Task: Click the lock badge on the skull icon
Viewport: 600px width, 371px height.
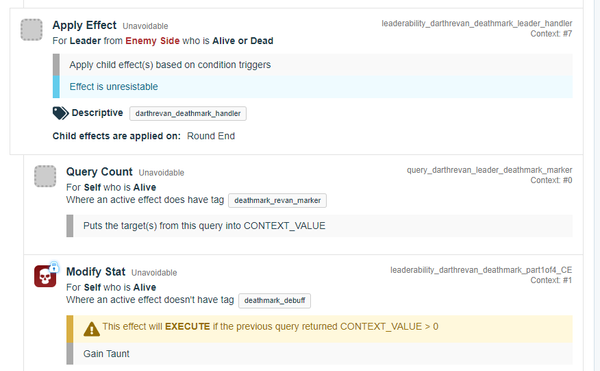Action: pyautogui.click(x=54, y=267)
